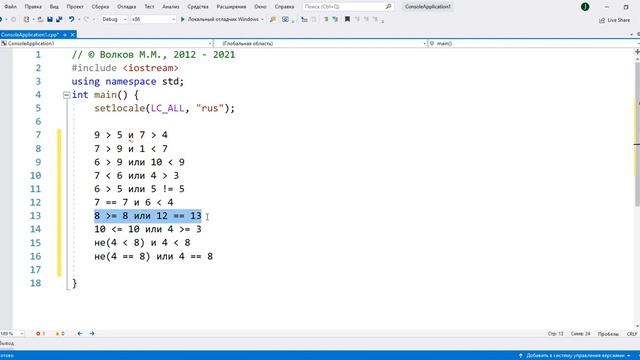Viewport: 640px width, 360px height.
Task: Close the ConsoleApplication1.cpp tab
Action: 72,35
